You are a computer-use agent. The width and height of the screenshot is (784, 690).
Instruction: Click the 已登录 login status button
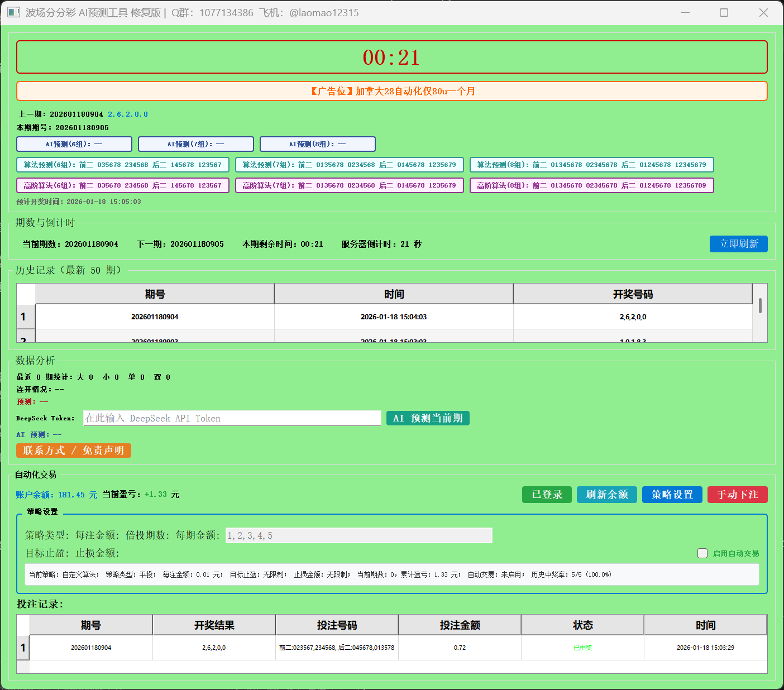point(546,494)
